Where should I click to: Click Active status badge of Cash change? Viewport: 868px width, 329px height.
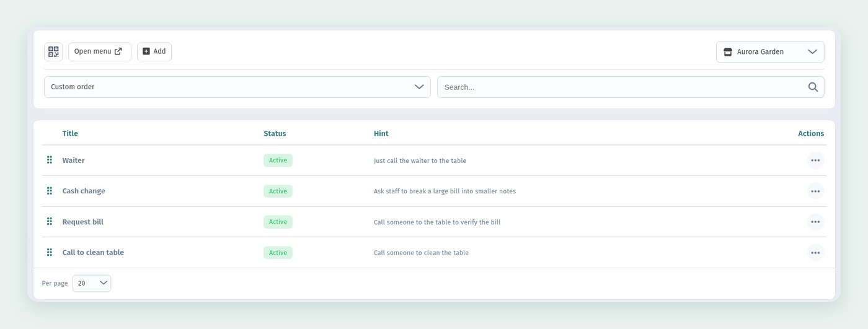tap(278, 191)
